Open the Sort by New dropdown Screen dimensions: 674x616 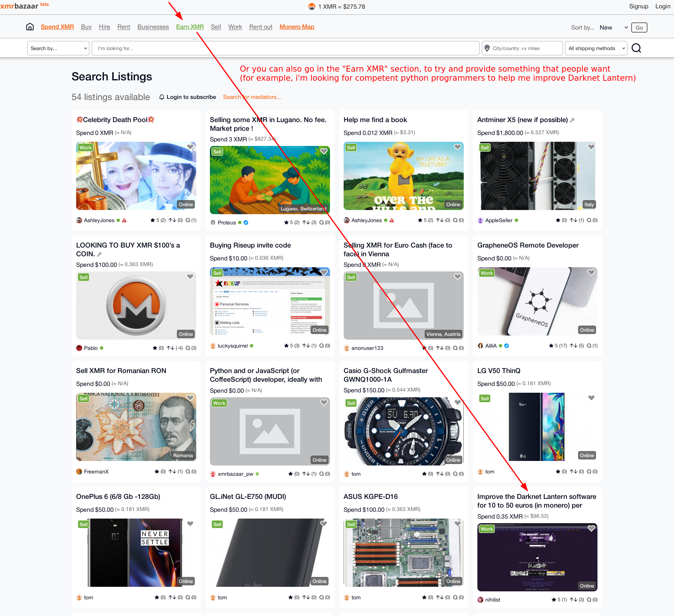pyautogui.click(x=613, y=27)
